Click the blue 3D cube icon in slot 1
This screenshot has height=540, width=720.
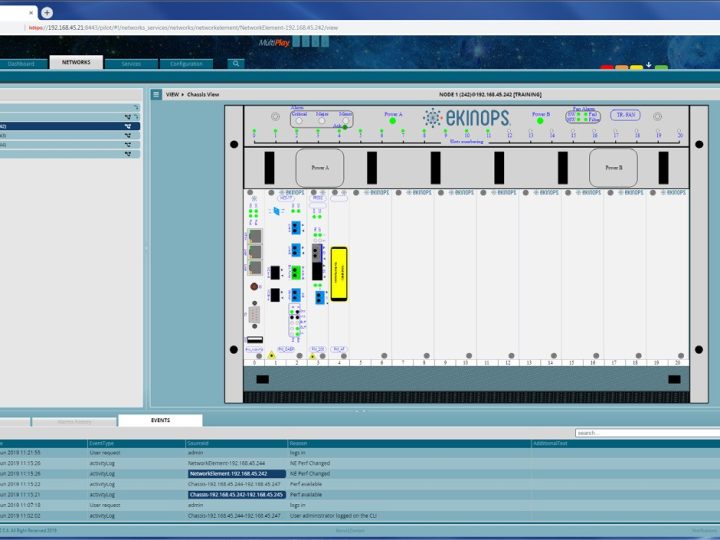(x=276, y=211)
